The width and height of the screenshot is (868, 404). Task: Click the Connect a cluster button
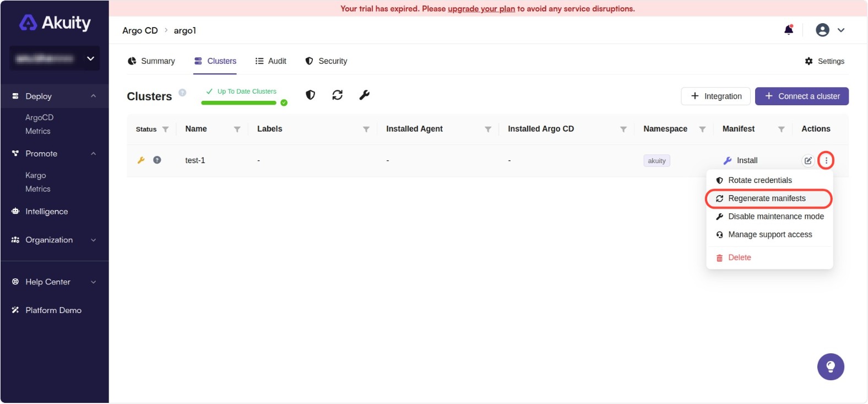click(801, 96)
